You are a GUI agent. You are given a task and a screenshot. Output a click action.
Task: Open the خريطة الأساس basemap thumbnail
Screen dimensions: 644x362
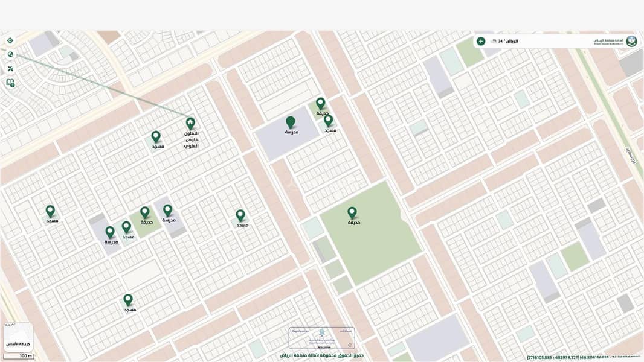[18, 337]
